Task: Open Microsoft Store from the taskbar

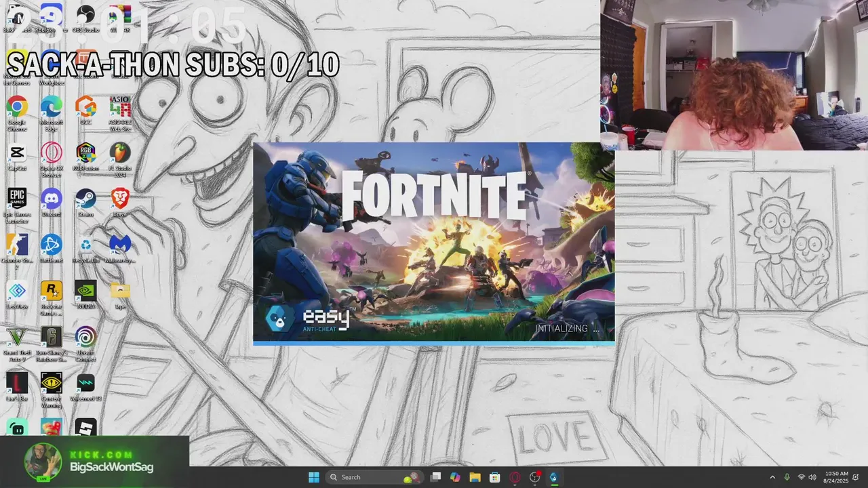Action: 495,477
